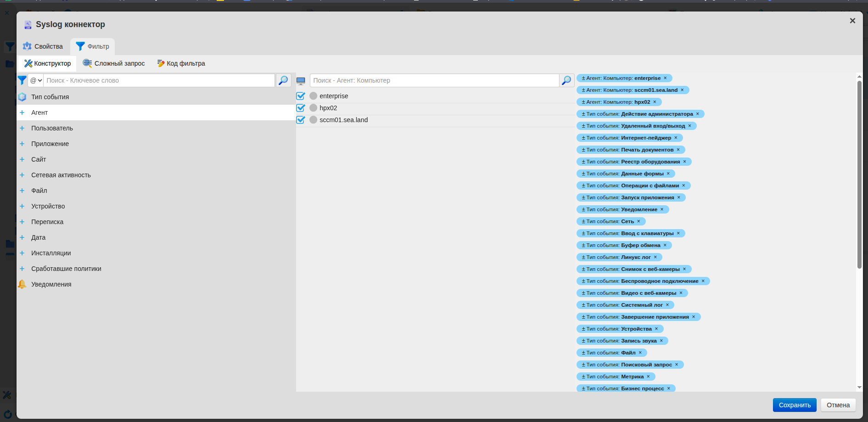This screenshot has height=422, width=868.
Task: Remove the 'Агент: Компьютер: enterprise' filter tag
Action: coord(665,78)
